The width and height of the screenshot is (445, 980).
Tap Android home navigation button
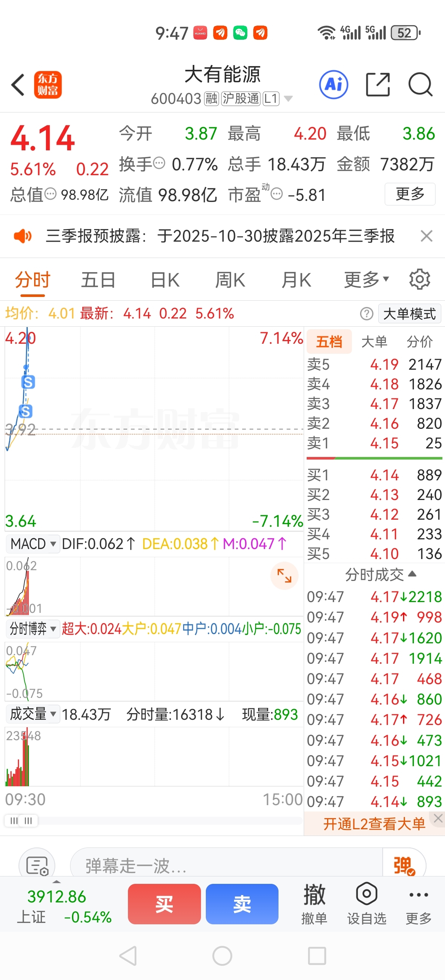pyautogui.click(x=222, y=955)
